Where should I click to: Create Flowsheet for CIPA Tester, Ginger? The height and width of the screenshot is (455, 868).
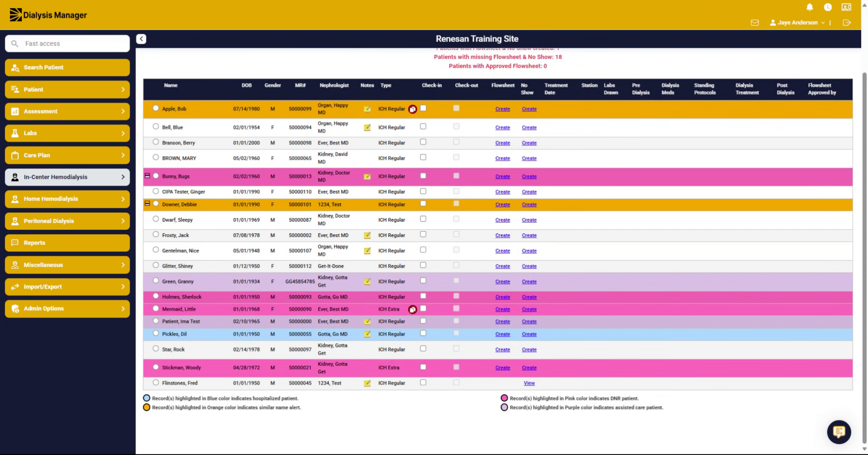503,192
